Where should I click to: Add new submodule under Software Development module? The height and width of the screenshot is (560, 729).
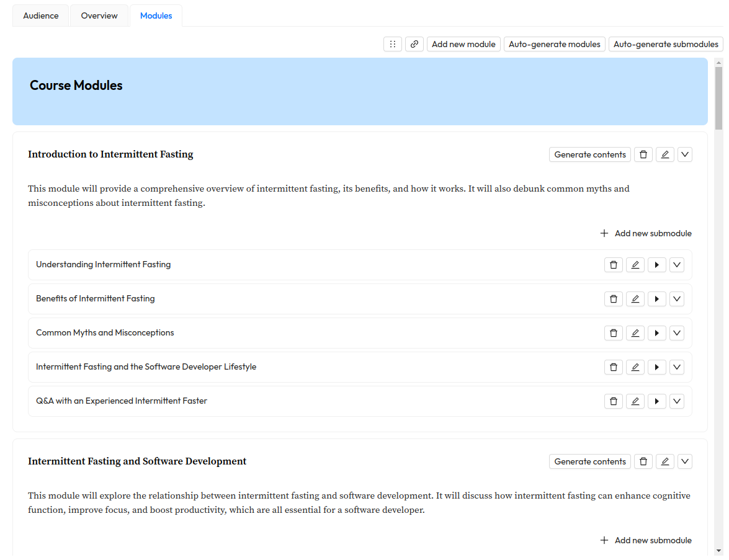pyautogui.click(x=646, y=540)
